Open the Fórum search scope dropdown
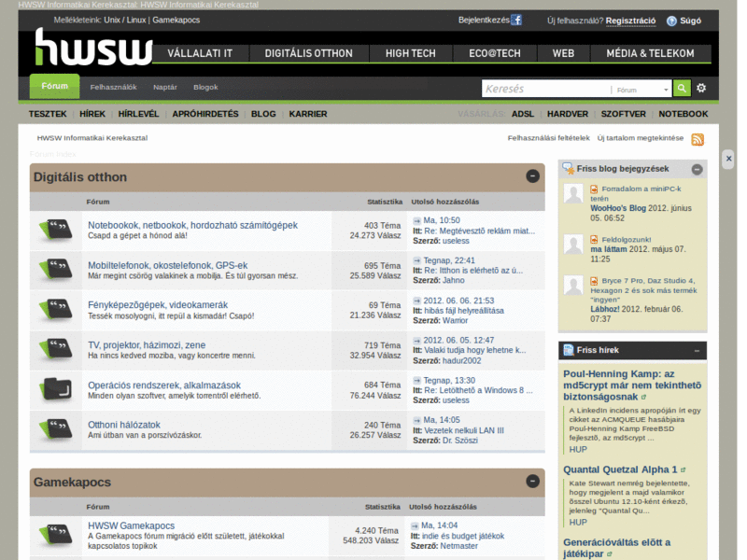747x560 pixels. point(640,90)
